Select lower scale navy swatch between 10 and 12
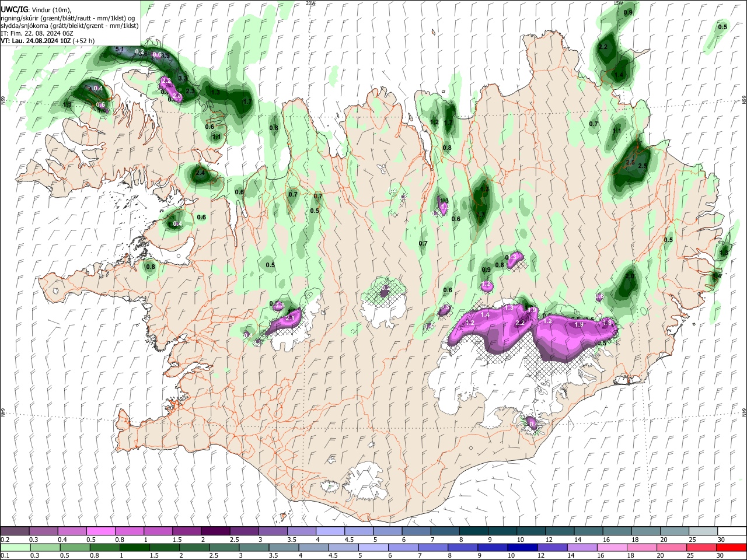Image resolution: width=747 pixels, height=560 pixels. coord(521,547)
